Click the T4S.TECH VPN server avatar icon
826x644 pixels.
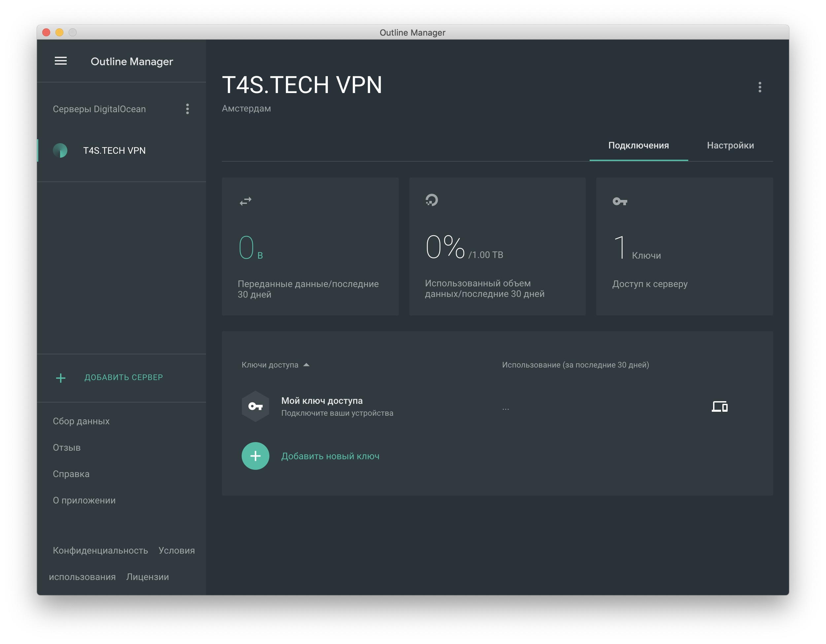pyautogui.click(x=60, y=150)
